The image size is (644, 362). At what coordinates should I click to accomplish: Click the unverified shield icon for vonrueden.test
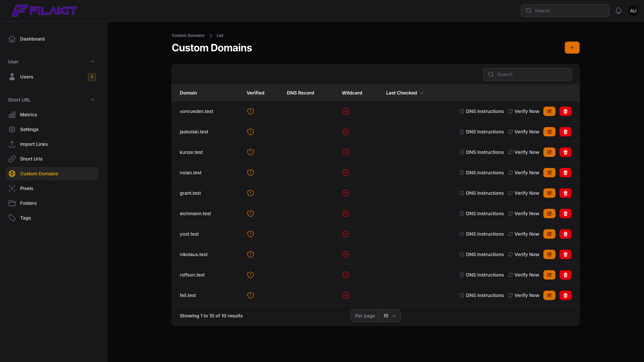coord(250,111)
